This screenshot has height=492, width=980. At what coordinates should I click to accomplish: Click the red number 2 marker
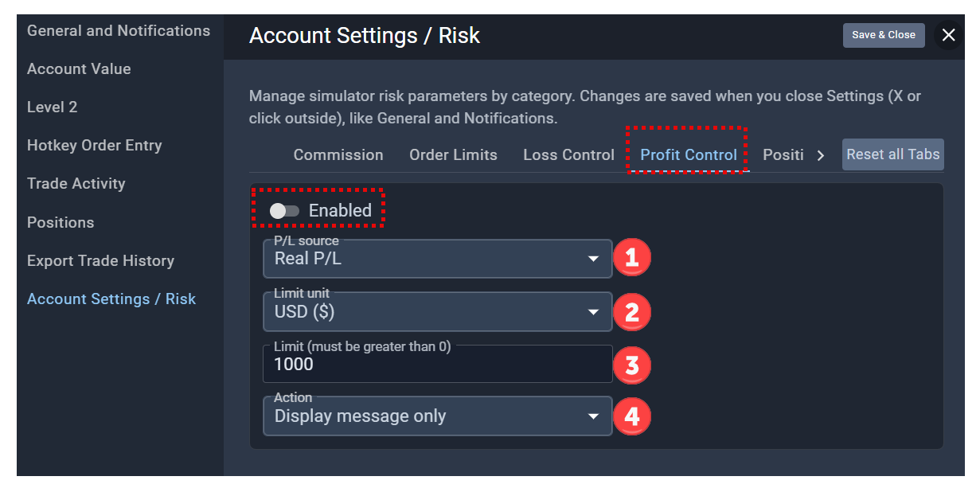pyautogui.click(x=632, y=312)
